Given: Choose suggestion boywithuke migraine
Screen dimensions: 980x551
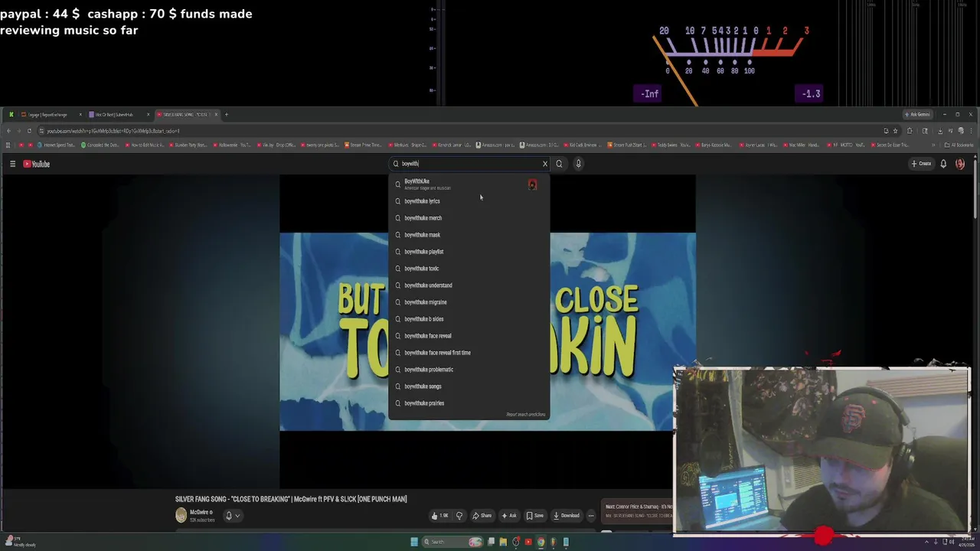Looking at the screenshot, I should click(x=469, y=302).
